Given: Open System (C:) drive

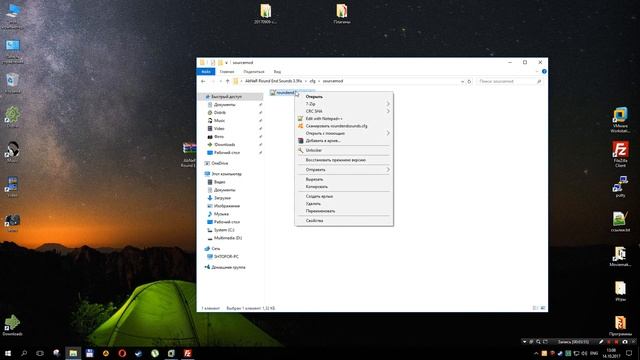Looking at the screenshot, I should pyautogui.click(x=224, y=230).
